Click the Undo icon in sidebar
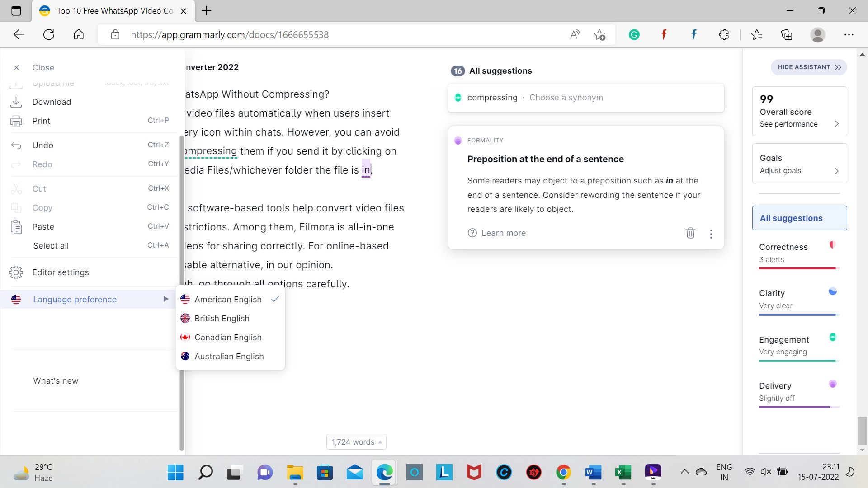Viewport: 868px width, 488px height. (x=16, y=145)
